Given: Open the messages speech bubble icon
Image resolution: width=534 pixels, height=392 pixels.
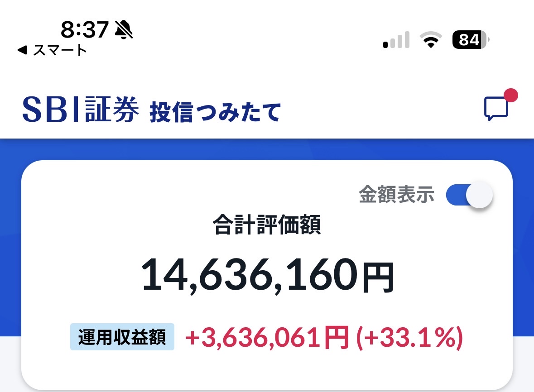Looking at the screenshot, I should tap(496, 109).
